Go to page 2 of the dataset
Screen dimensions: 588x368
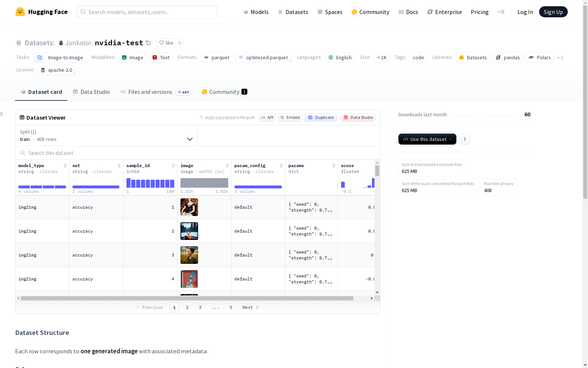pyautogui.click(x=187, y=307)
